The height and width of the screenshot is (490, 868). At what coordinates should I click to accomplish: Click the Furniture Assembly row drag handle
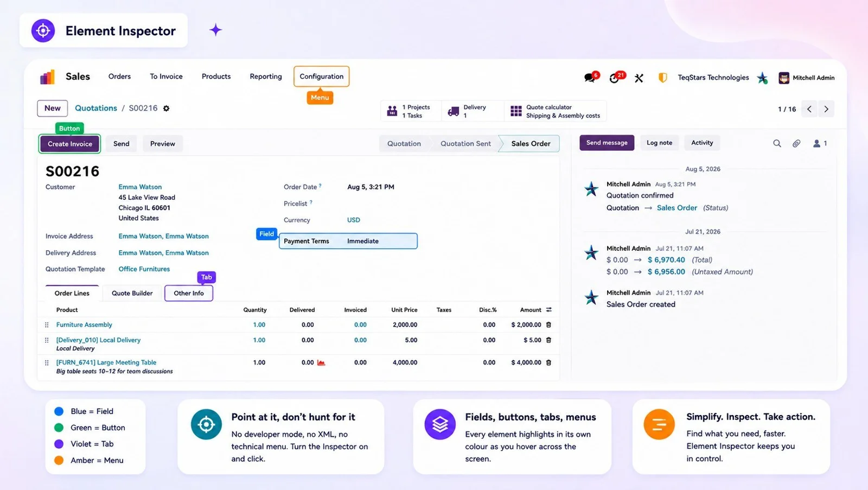point(47,325)
